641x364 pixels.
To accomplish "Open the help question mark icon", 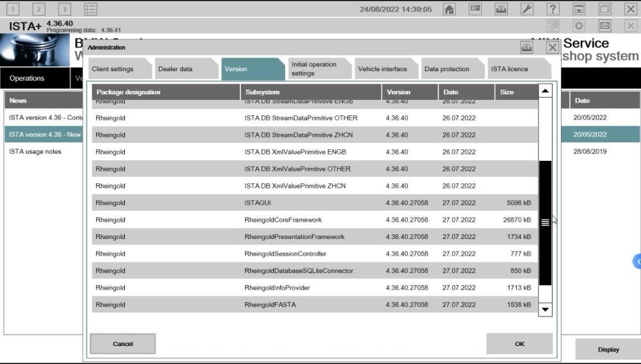I will point(553,9).
